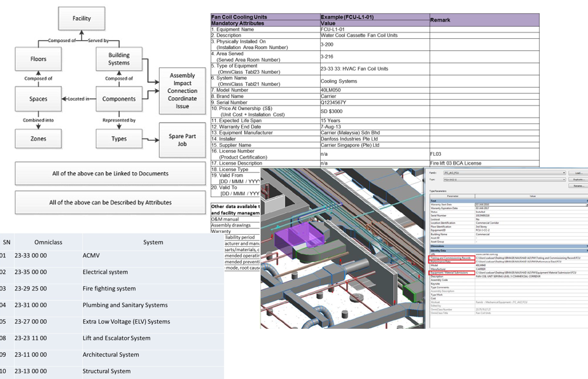Click the Omniclass column header
This screenshot has height=379, width=588.
pyautogui.click(x=48, y=242)
